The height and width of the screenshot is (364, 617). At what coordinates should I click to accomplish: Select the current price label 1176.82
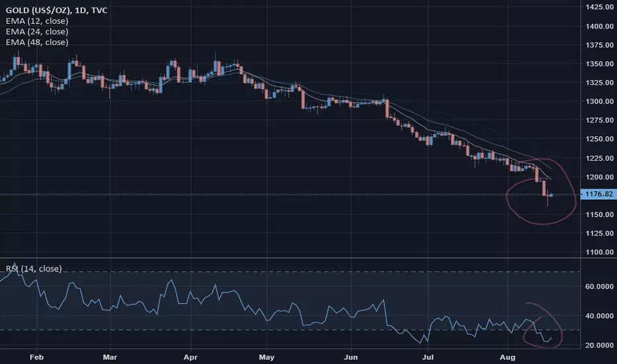click(x=598, y=194)
